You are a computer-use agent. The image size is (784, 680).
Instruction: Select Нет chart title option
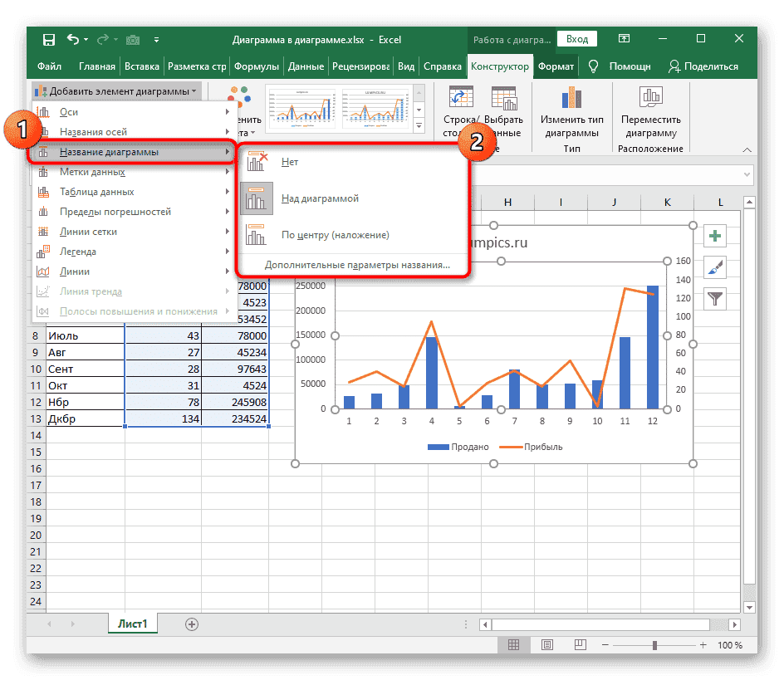pos(289,162)
